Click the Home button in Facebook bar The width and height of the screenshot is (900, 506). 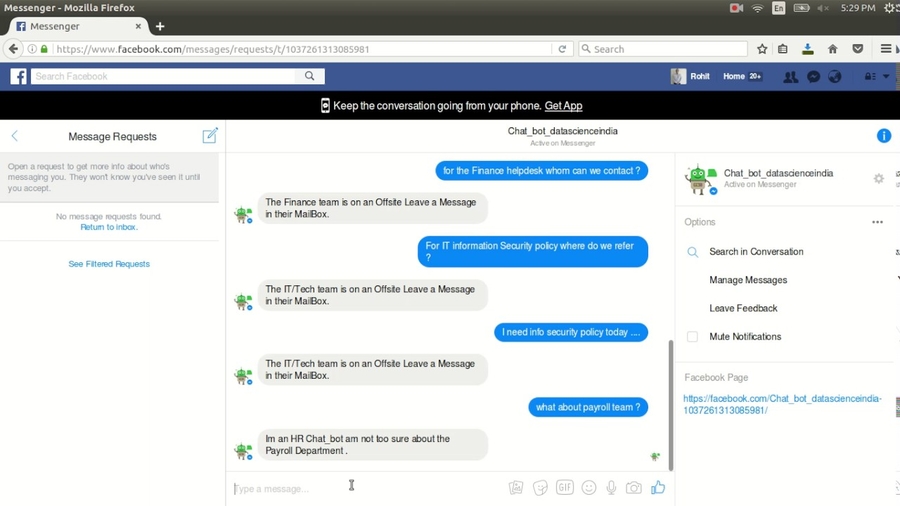pos(734,76)
